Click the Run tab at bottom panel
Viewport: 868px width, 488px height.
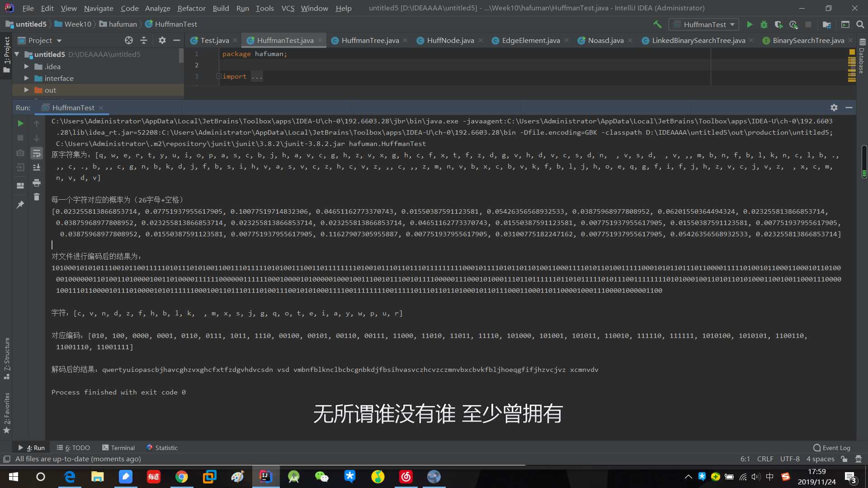[32, 447]
